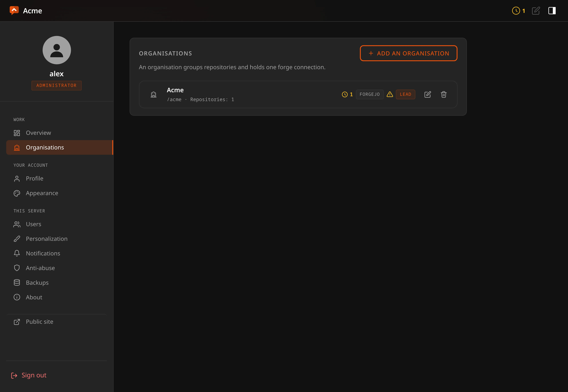This screenshot has width=568, height=392.
Task: Open Anti-abuse settings
Action: point(60,268)
